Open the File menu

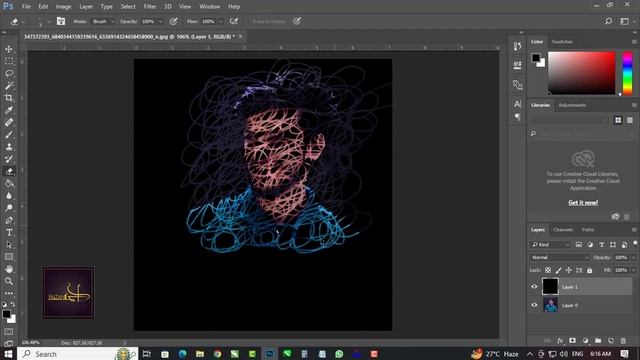click(26, 7)
